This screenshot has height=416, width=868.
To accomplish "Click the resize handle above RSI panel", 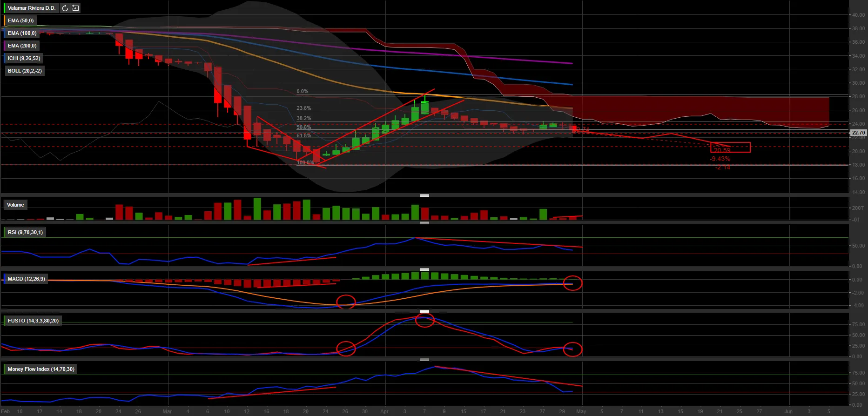I will (x=424, y=223).
